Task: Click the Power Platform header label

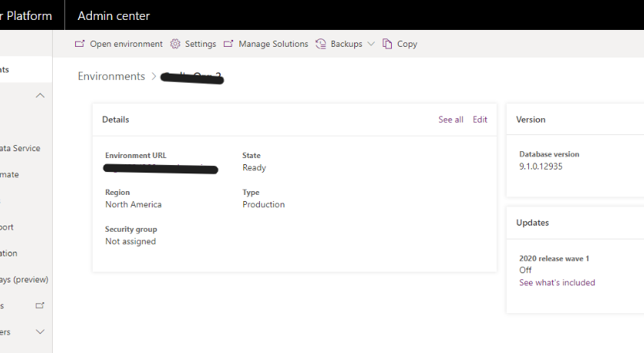Action: pyautogui.click(x=26, y=15)
